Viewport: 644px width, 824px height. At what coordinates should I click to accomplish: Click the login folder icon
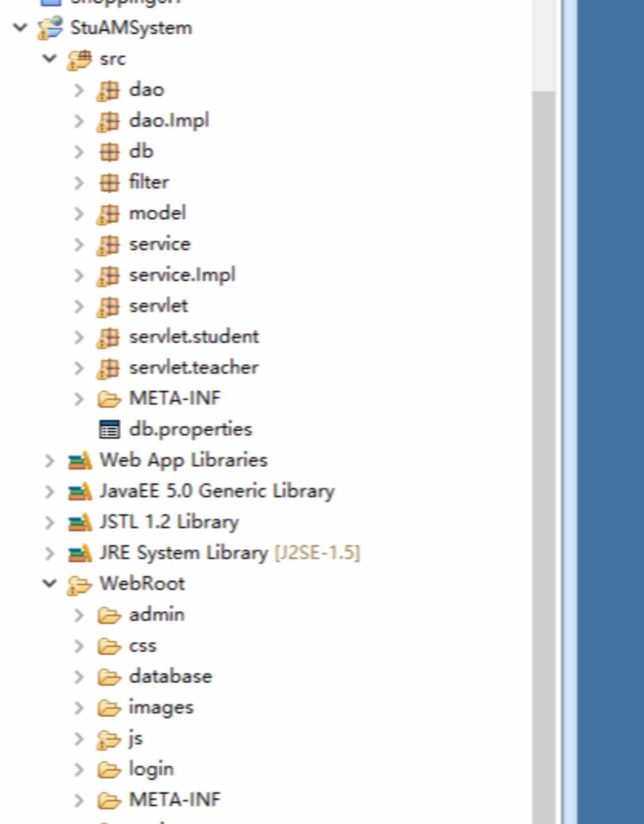pyautogui.click(x=109, y=770)
